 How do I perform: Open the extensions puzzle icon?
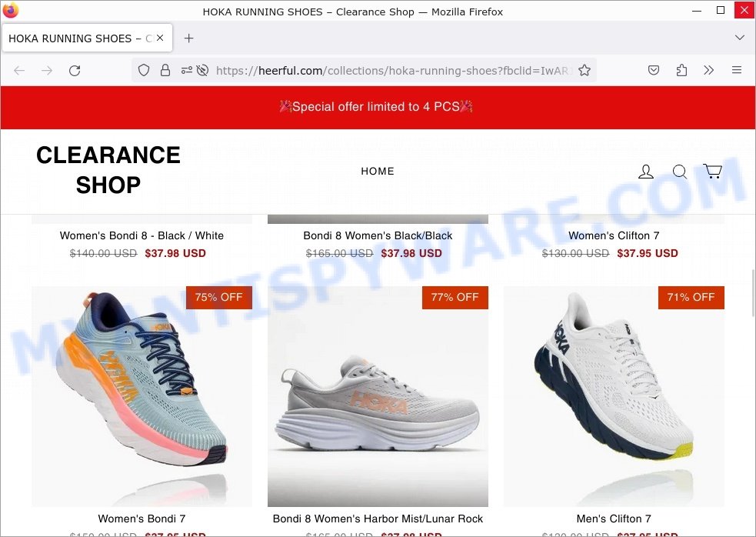[x=681, y=71]
